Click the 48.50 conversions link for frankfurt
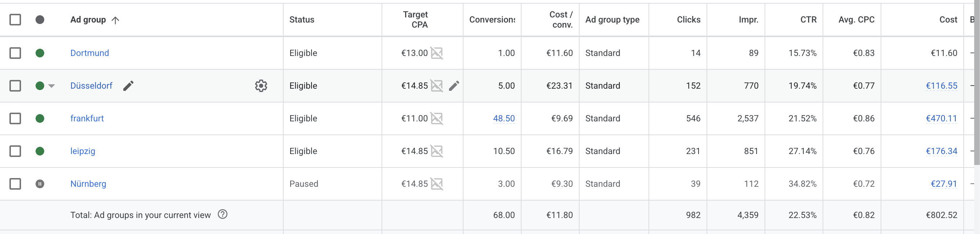Screen dimensions: 980x234 [503, 118]
